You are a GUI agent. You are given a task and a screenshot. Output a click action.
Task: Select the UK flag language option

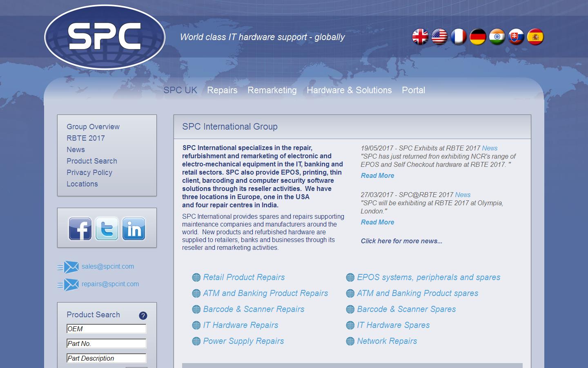pos(420,36)
